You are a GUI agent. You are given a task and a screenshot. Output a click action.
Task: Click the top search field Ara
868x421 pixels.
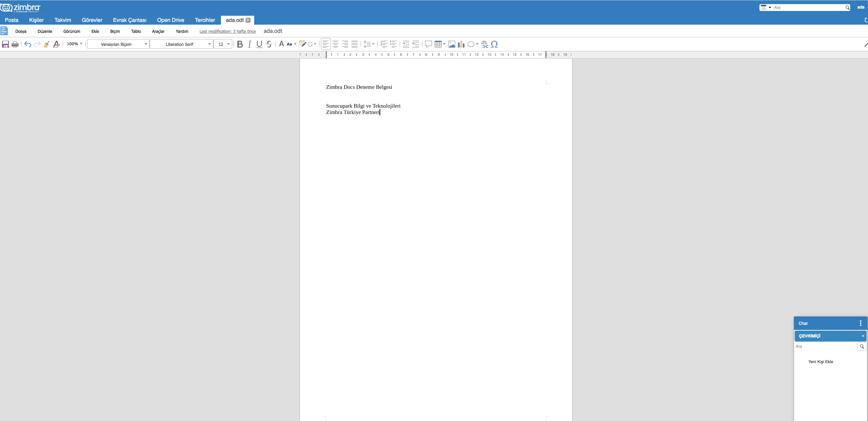coord(808,7)
